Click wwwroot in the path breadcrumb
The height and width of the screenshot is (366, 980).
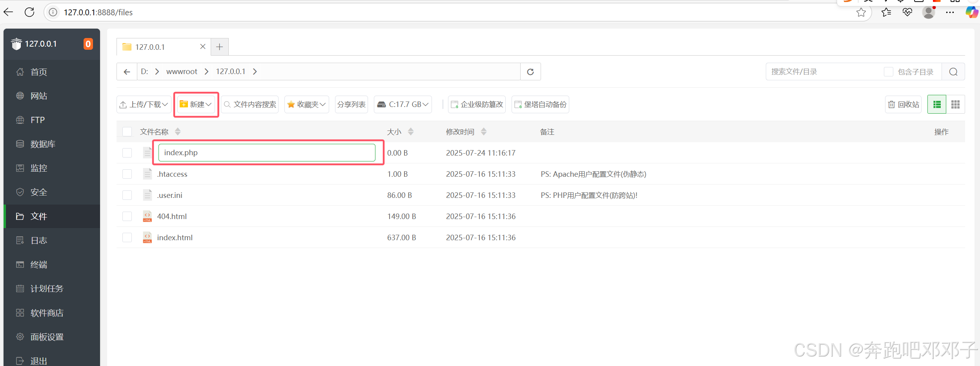pyautogui.click(x=182, y=72)
